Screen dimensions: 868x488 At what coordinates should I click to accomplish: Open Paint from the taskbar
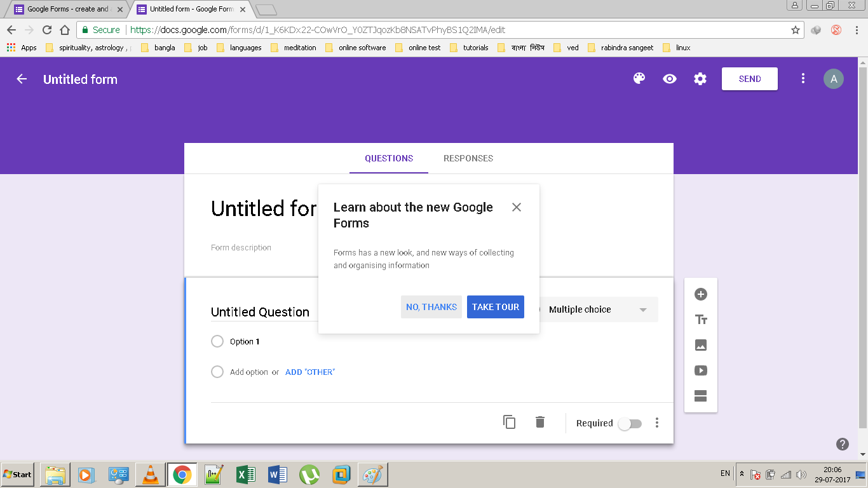tap(372, 475)
